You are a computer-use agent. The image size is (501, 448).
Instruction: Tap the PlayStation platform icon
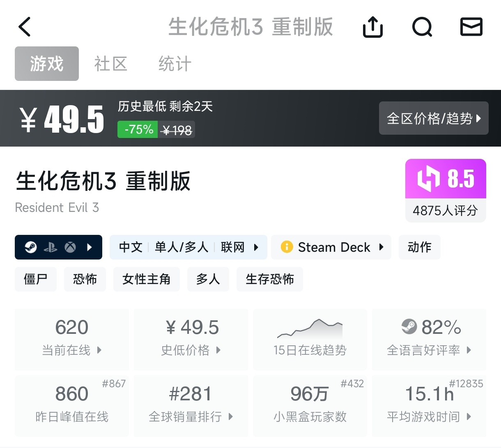click(x=51, y=247)
